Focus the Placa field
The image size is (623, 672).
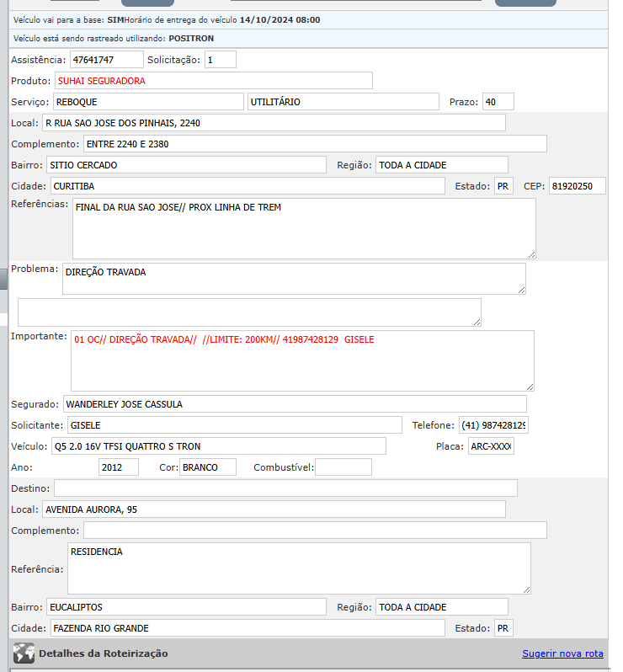[x=491, y=446]
